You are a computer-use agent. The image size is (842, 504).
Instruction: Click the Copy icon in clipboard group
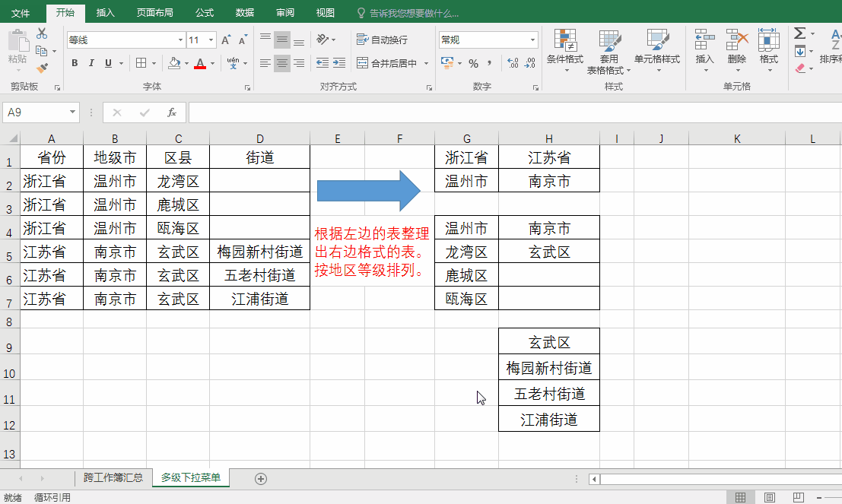41,51
